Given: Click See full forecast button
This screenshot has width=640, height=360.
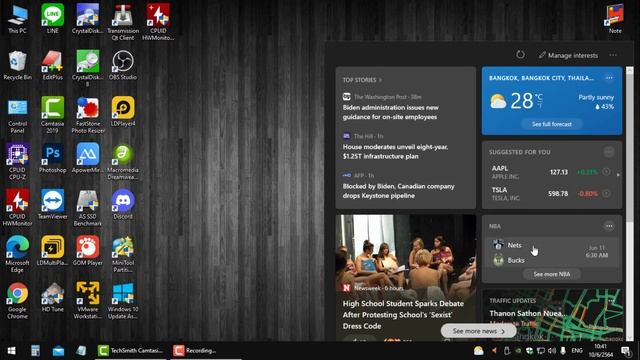Looking at the screenshot, I should point(552,124).
